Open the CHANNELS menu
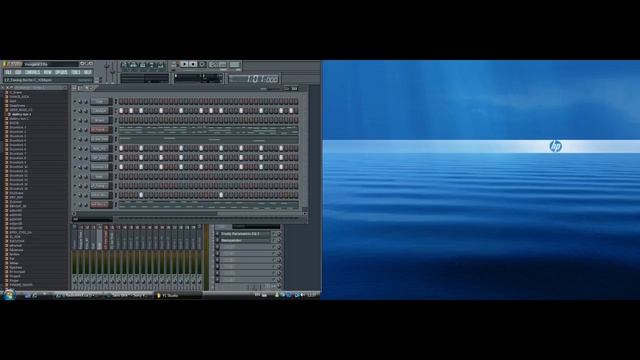 (x=33, y=72)
